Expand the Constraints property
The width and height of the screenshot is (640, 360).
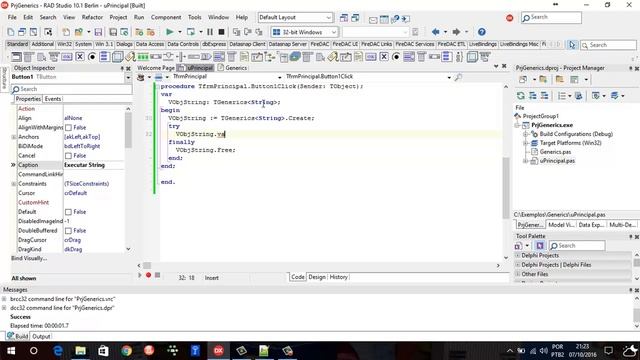pyautogui.click(x=14, y=184)
